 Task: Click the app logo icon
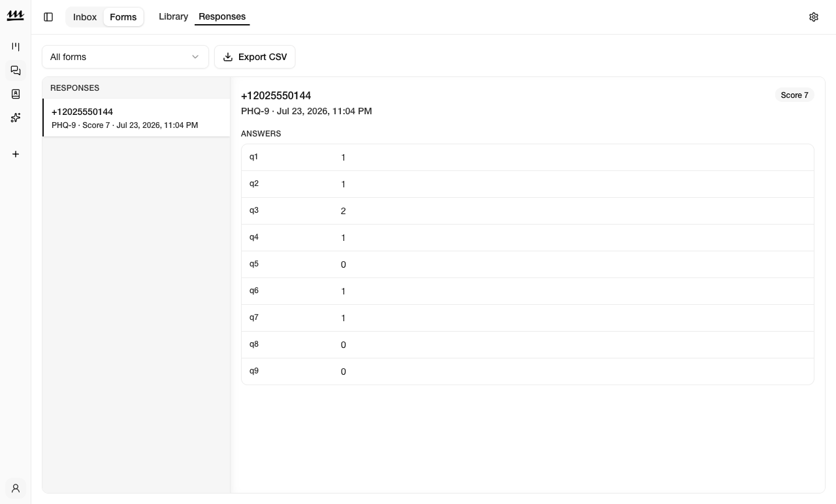coord(15,16)
